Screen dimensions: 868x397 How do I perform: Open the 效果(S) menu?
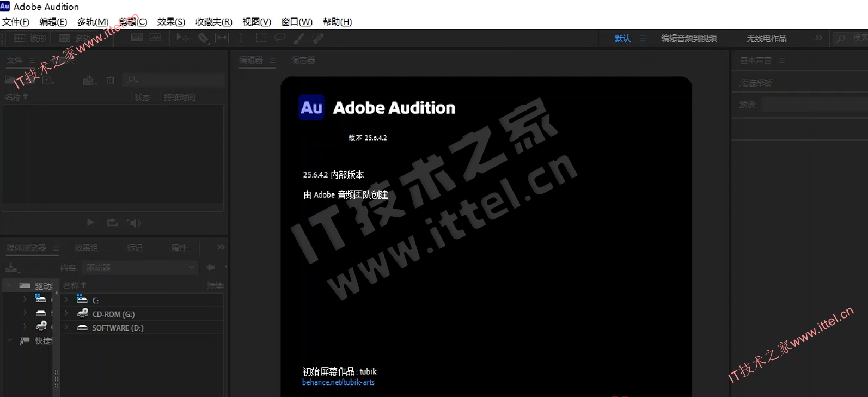click(171, 22)
